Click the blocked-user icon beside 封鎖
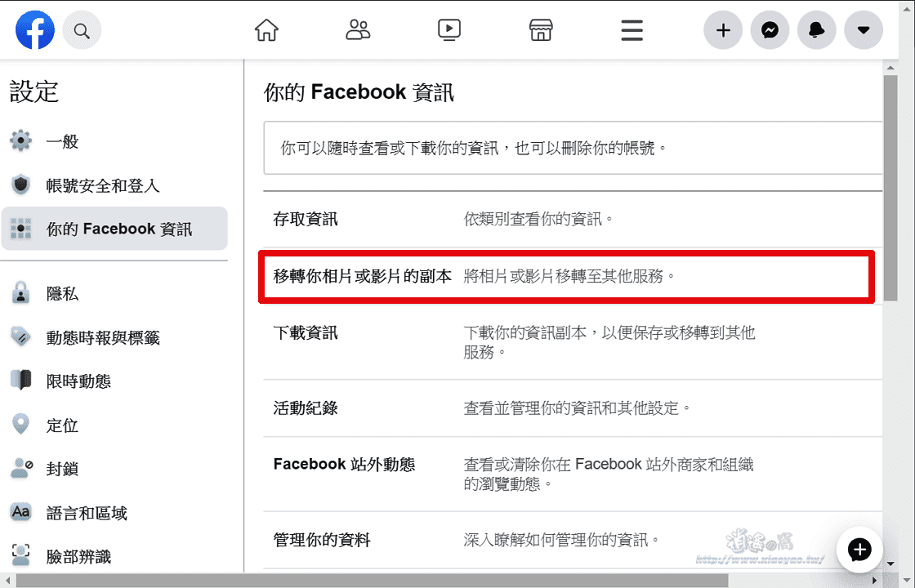This screenshot has height=588, width=915. [21, 468]
